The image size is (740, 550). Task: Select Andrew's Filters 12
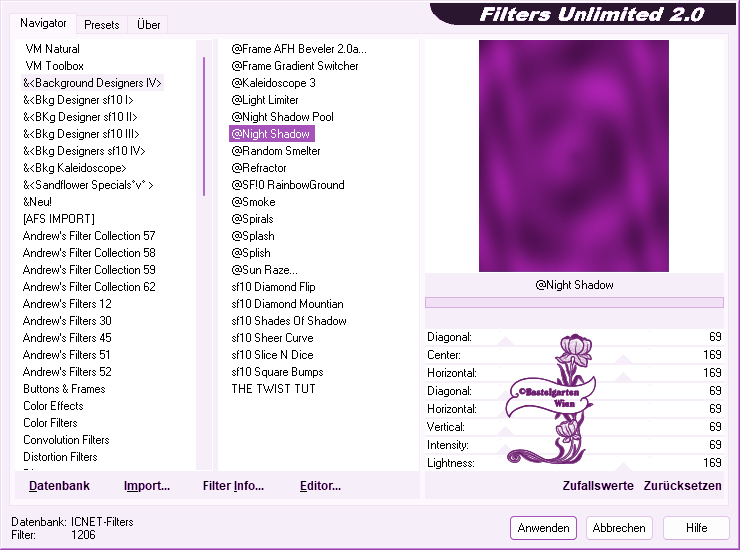click(x=67, y=304)
